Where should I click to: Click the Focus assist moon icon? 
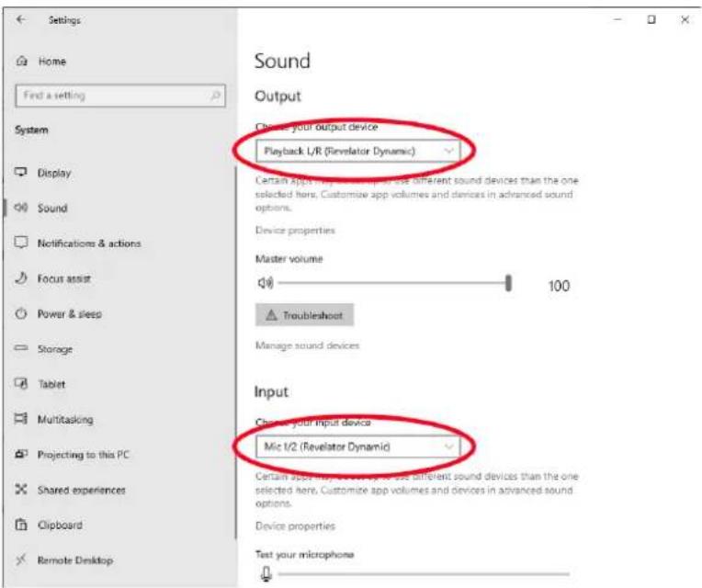pyautogui.click(x=21, y=277)
